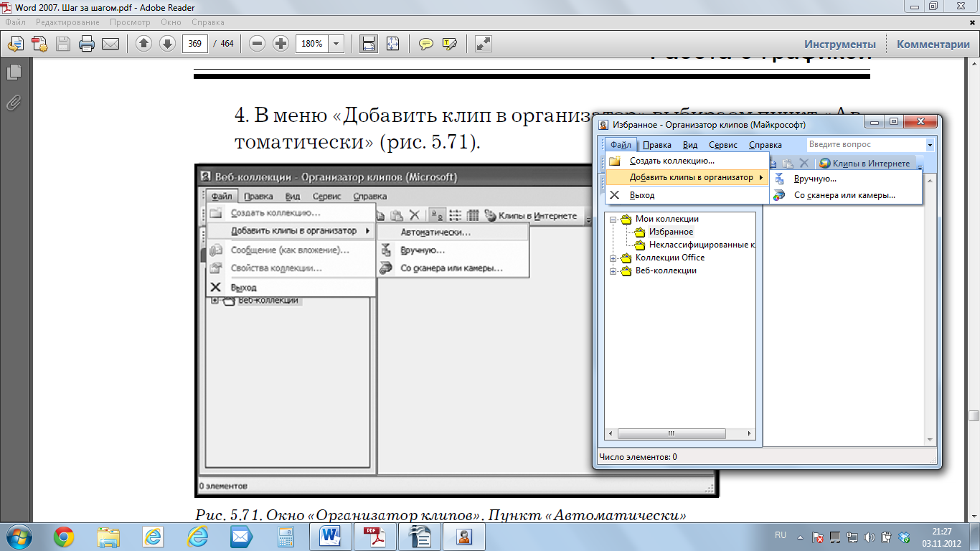Select the Коллекции Office folder
The width and height of the screenshot is (980, 551).
670,258
